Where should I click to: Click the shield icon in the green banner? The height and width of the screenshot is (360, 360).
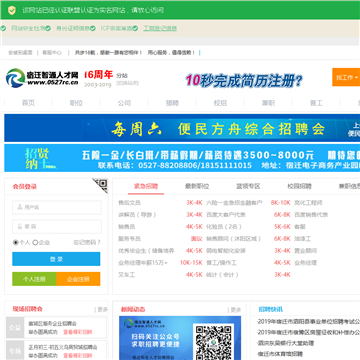12,10
